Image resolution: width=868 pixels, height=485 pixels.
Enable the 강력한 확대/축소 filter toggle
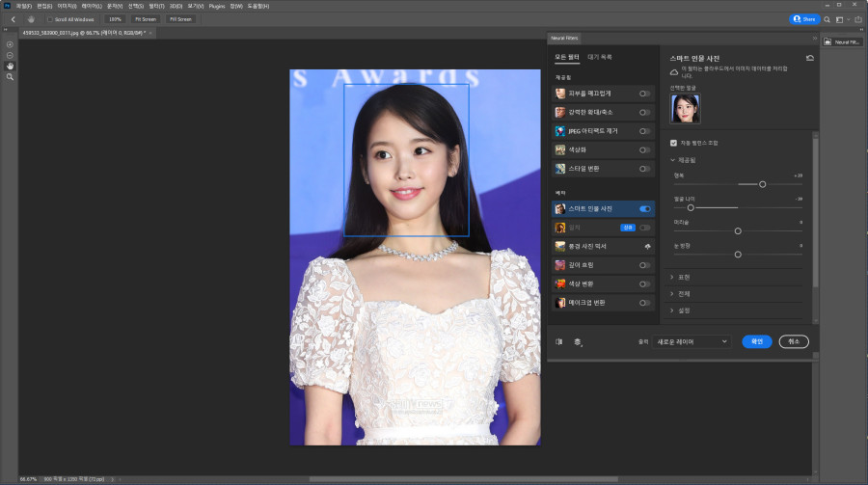645,113
